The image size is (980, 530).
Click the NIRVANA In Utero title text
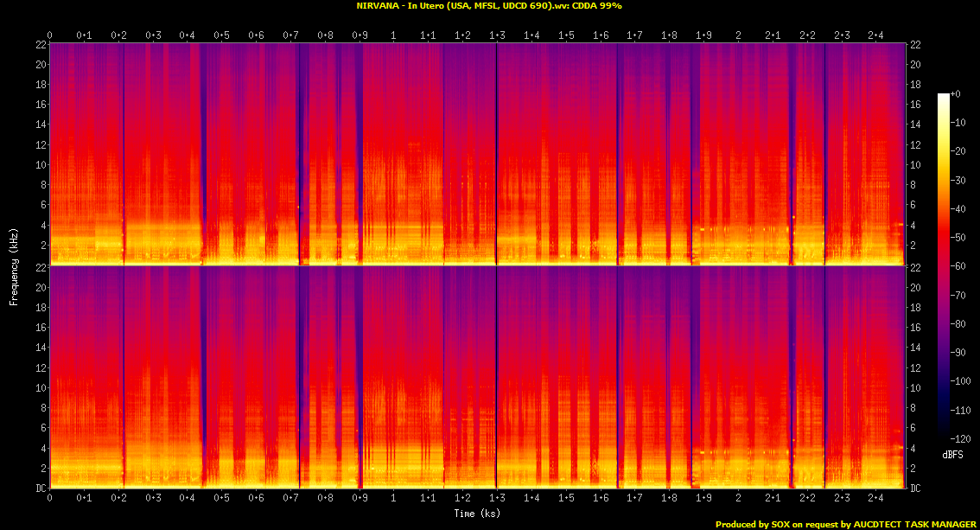(x=489, y=6)
